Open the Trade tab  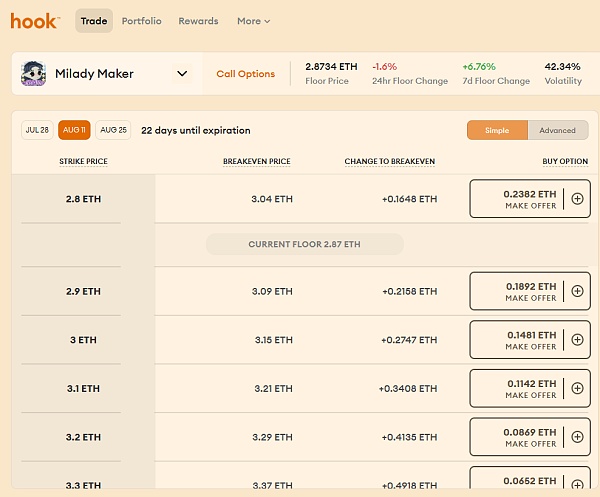tap(94, 21)
